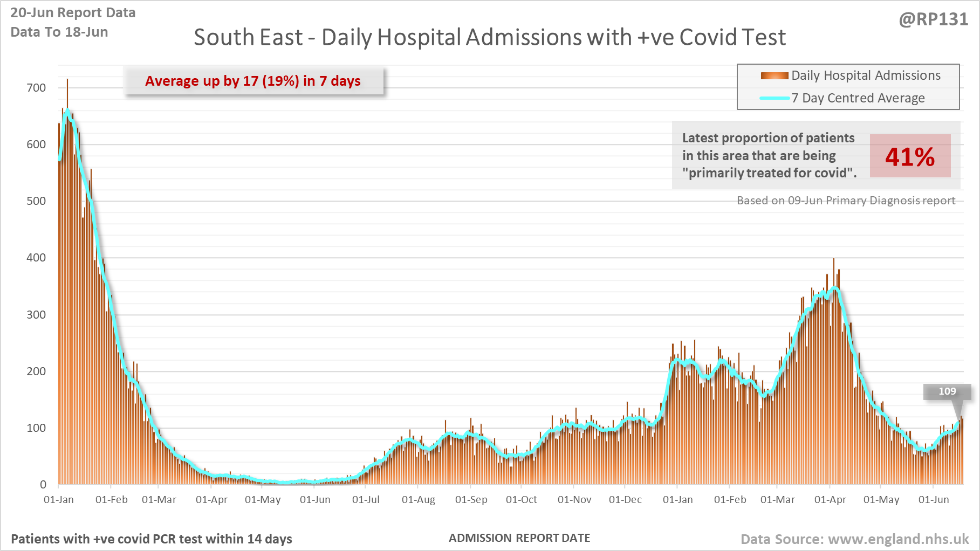Viewport: 980px width, 551px height.
Task: Click the chart title South East Daily Admissions
Action: 489,38
